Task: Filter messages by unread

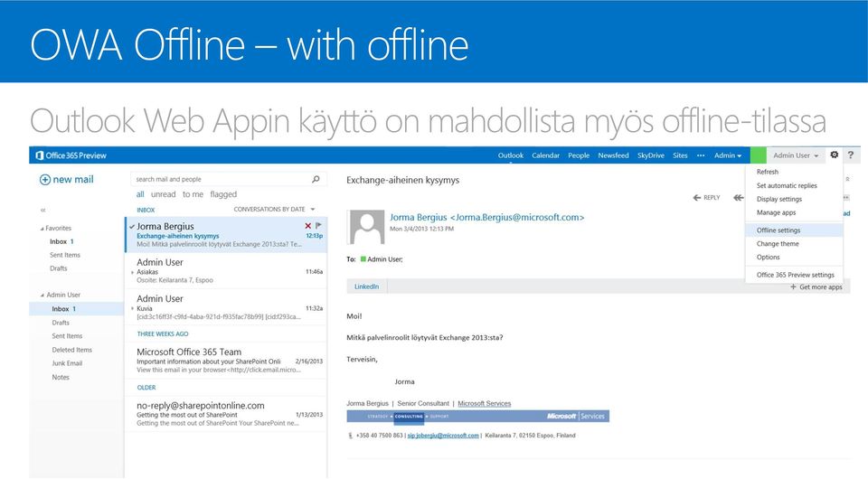Action: [164, 194]
